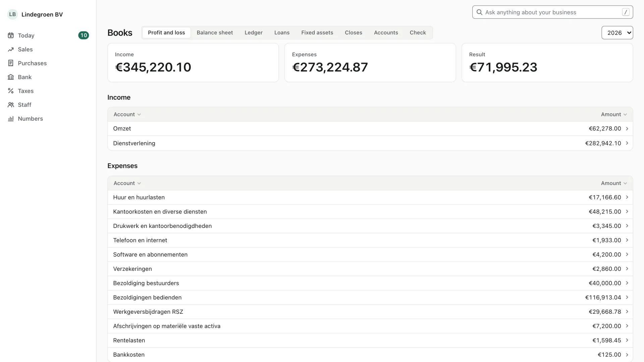Click the Staff people icon
The width and height of the screenshot is (644, 362).
tap(11, 105)
